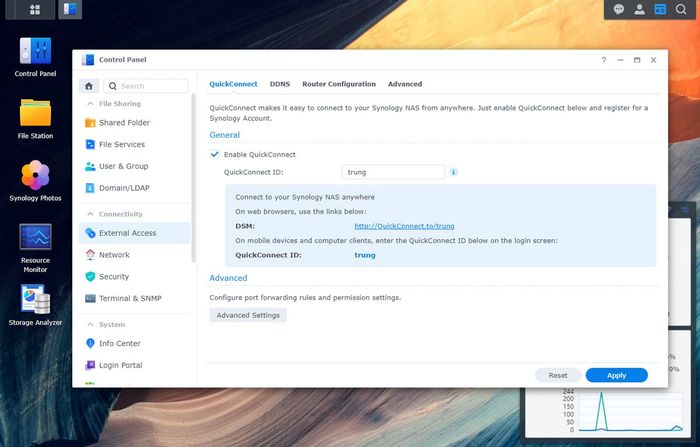This screenshot has height=447, width=700.
Task: Collapse the System section
Action: point(90,324)
